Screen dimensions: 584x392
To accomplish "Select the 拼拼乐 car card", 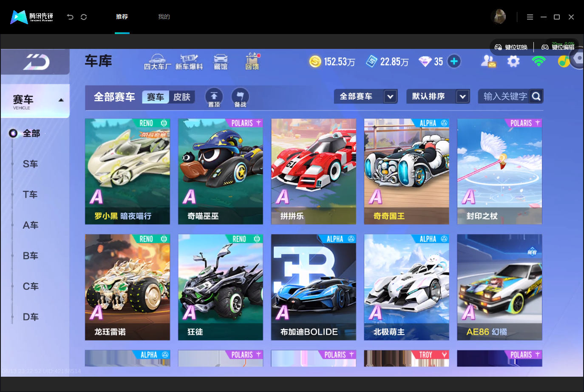I will coord(314,171).
